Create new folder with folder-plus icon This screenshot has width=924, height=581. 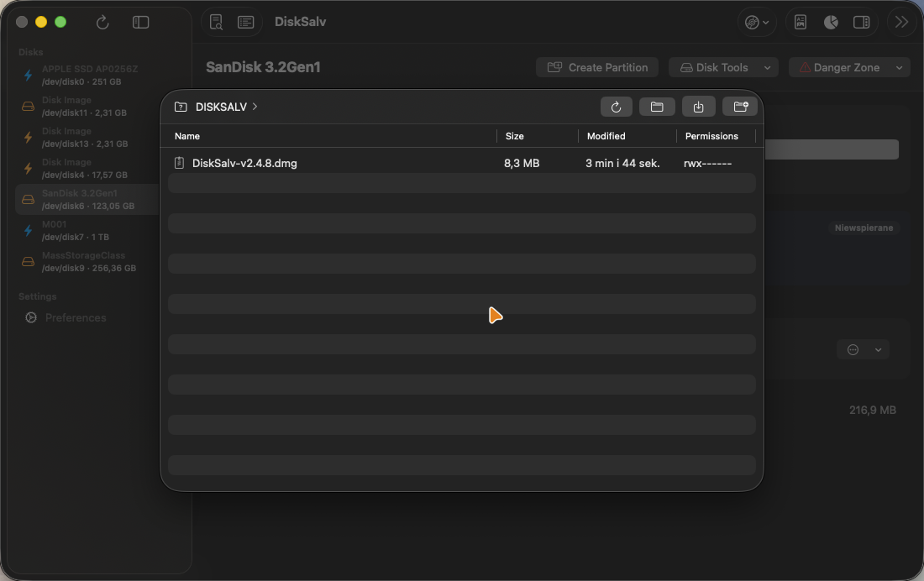pyautogui.click(x=740, y=107)
